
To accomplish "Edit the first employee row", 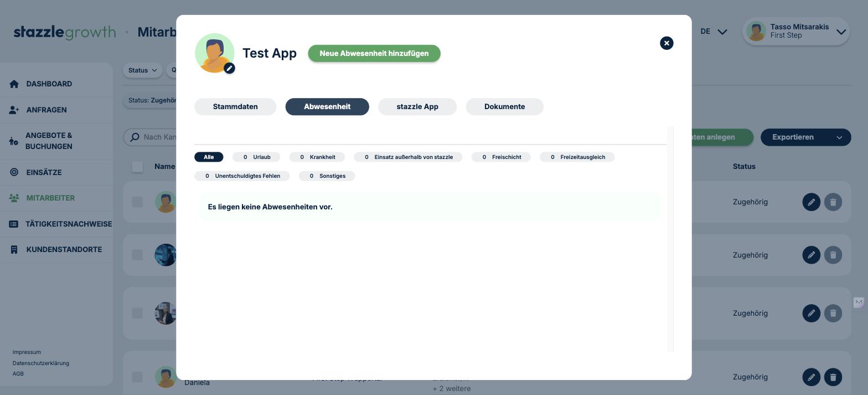I will [811, 202].
